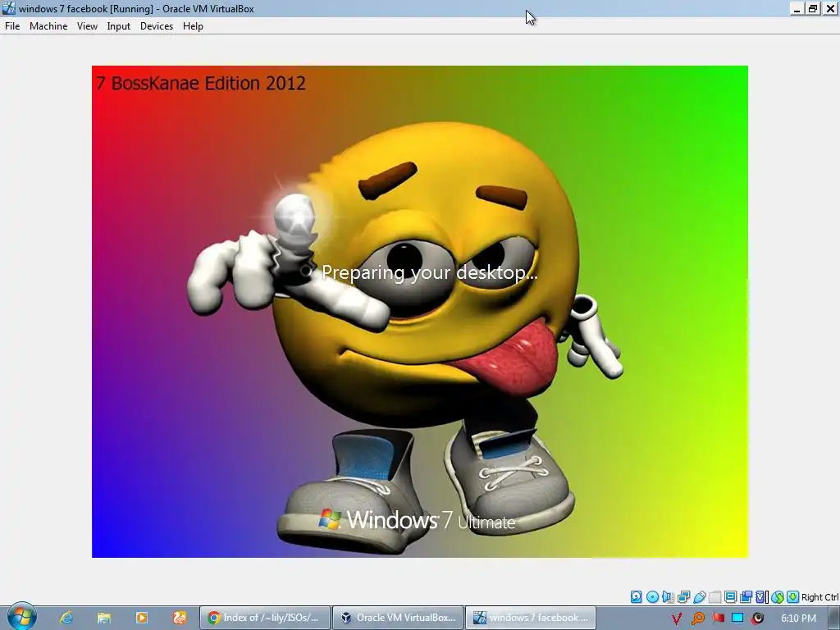Click the network adapters status icon
This screenshot has width=840, height=630.
tap(683, 596)
